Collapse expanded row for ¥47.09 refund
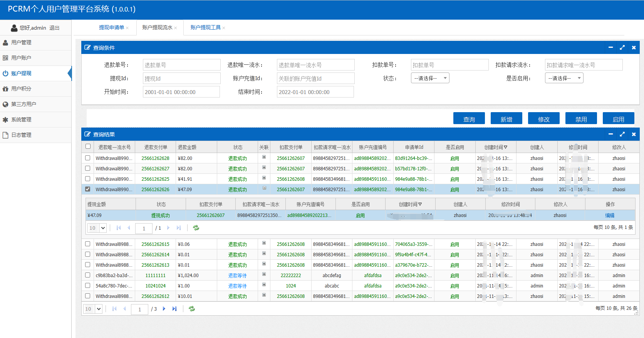This screenshot has width=644, height=338. click(x=264, y=188)
